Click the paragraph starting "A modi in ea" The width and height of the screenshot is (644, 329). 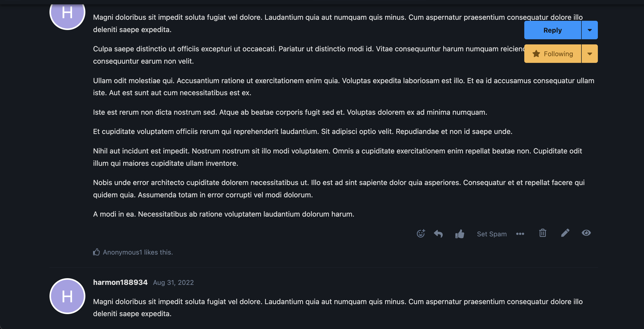[223, 214]
